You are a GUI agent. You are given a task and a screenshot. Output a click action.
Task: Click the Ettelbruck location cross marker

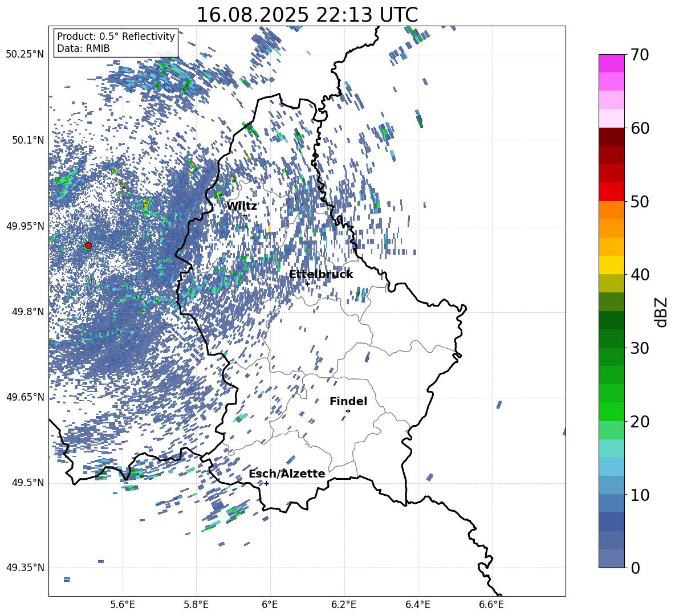point(307,284)
